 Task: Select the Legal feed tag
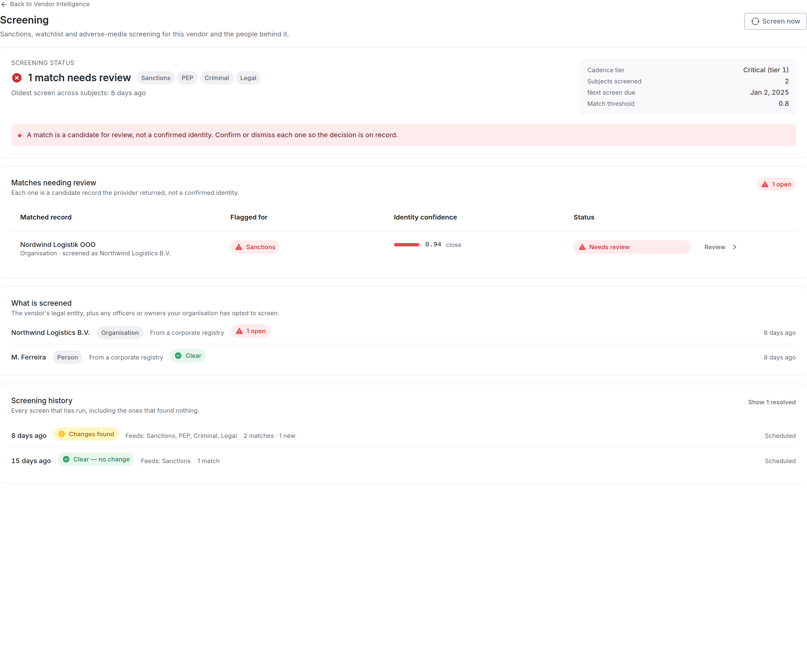tap(248, 78)
